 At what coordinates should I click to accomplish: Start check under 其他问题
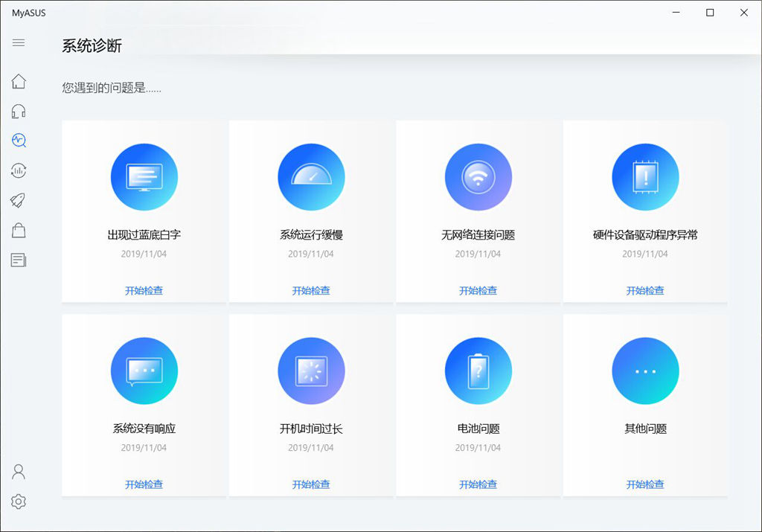pyautogui.click(x=645, y=484)
